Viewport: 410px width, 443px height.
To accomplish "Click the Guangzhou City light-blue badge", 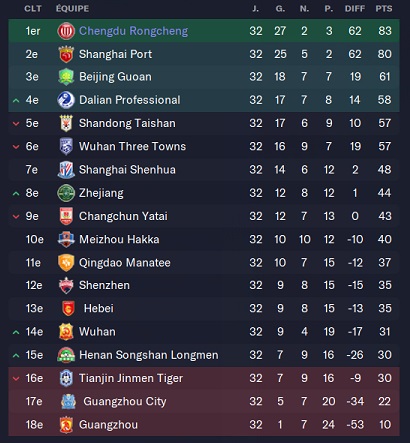I will (x=69, y=402).
